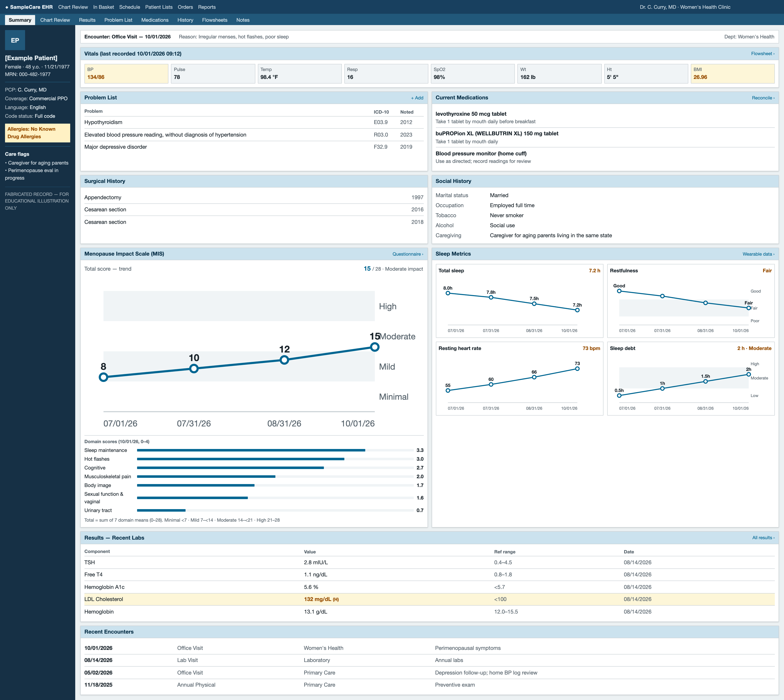Open the 08/14/2026 Lab Visit encounter
Screen dimensions: 784x700
[429, 660]
